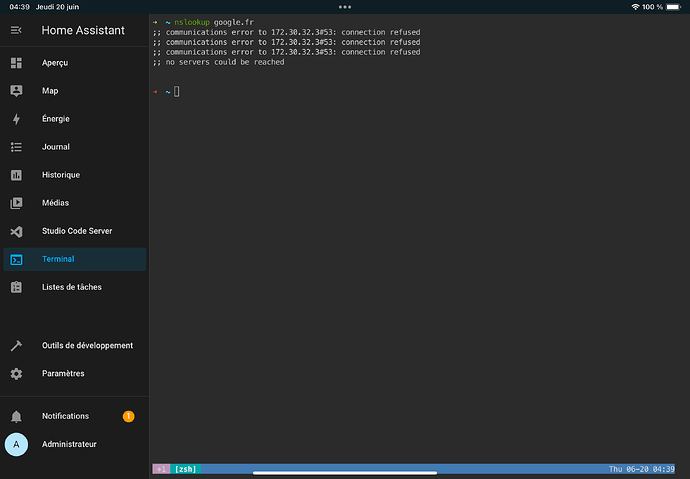The height and width of the screenshot is (479, 690).
Task: Tap the battery icon in status bar
Action: click(673, 7)
